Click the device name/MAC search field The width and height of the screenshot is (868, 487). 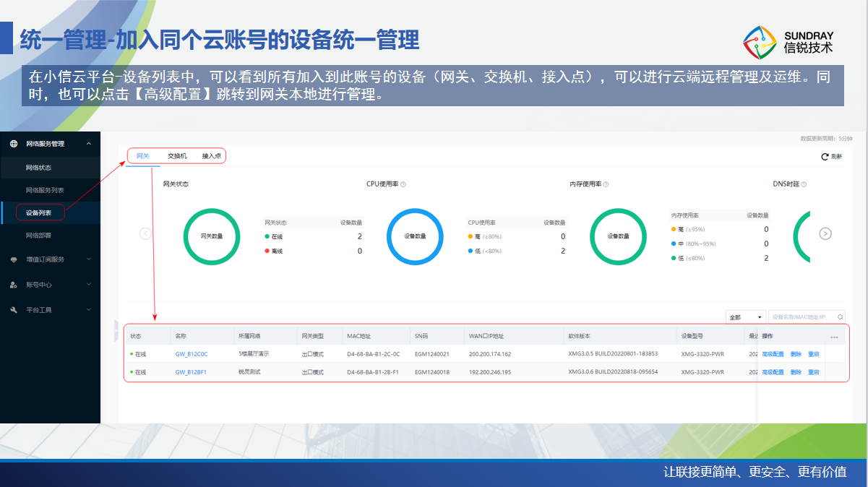click(x=801, y=317)
